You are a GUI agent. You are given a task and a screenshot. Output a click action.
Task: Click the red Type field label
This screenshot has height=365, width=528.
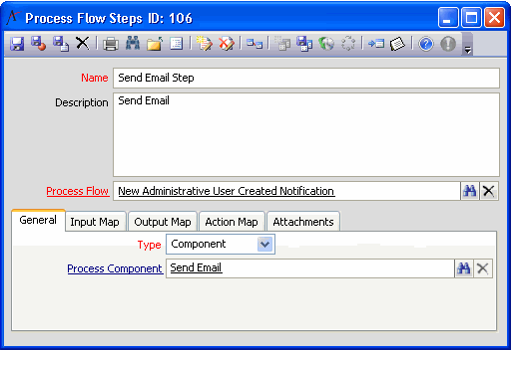click(149, 245)
